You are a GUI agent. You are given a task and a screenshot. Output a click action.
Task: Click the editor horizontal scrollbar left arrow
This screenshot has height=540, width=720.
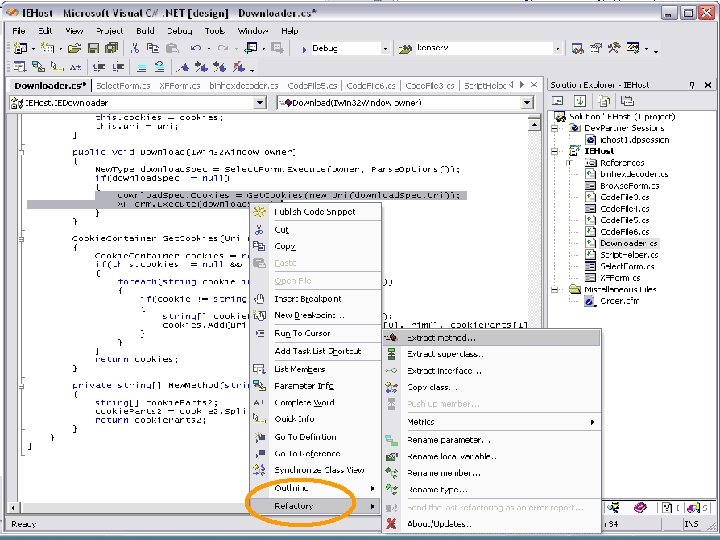13,507
